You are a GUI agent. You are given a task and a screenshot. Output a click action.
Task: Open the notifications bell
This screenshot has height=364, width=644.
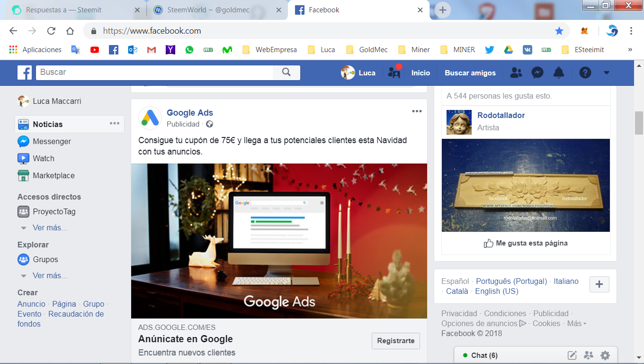559,73
